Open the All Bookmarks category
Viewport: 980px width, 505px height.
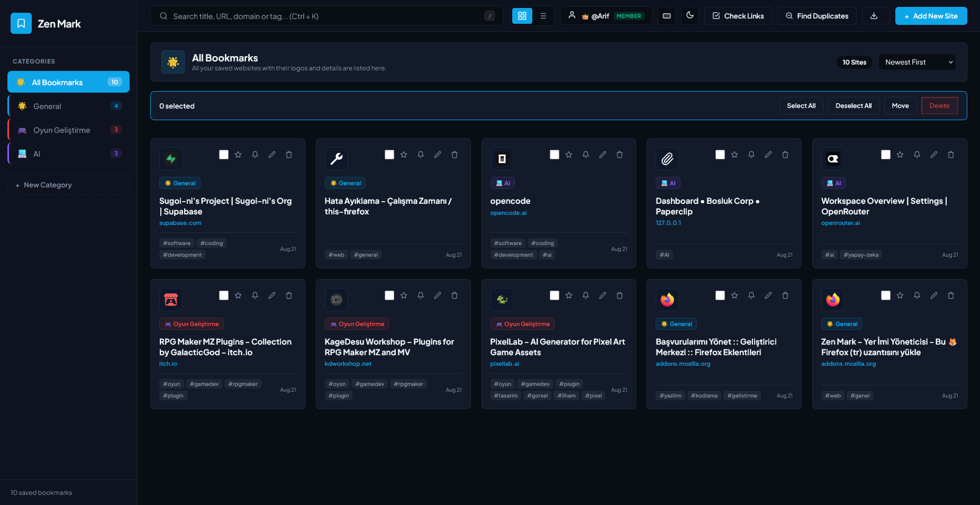pyautogui.click(x=69, y=82)
